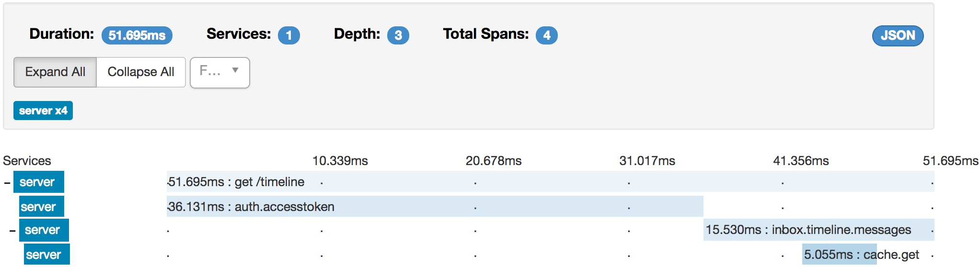The image size is (980, 267).
Task: Click the server label for inbox.timeline row
Action: click(x=44, y=230)
